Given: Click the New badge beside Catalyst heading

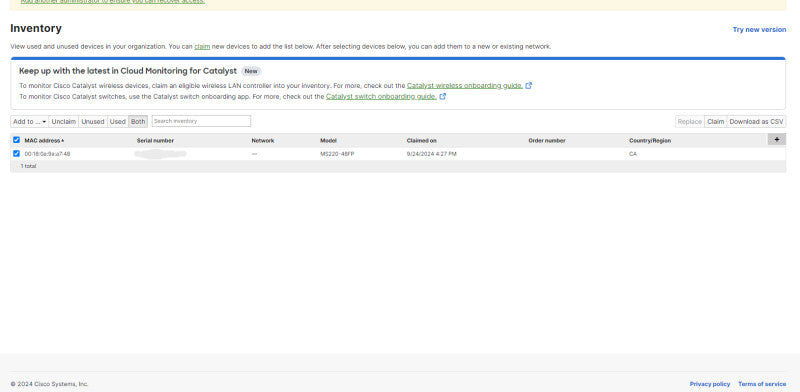Looking at the screenshot, I should [x=251, y=71].
